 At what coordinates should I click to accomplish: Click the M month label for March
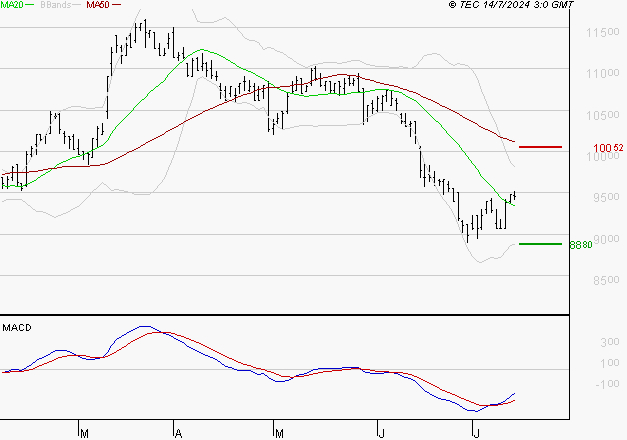[x=84, y=434]
